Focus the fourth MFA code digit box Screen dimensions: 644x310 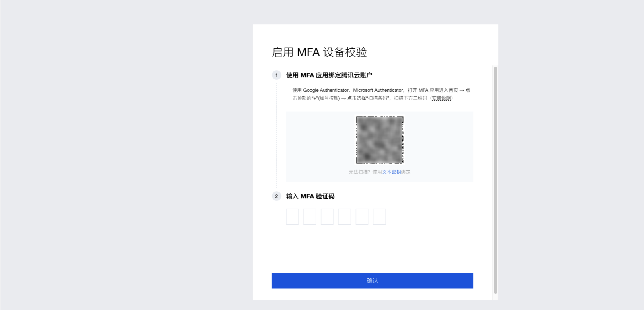(345, 217)
